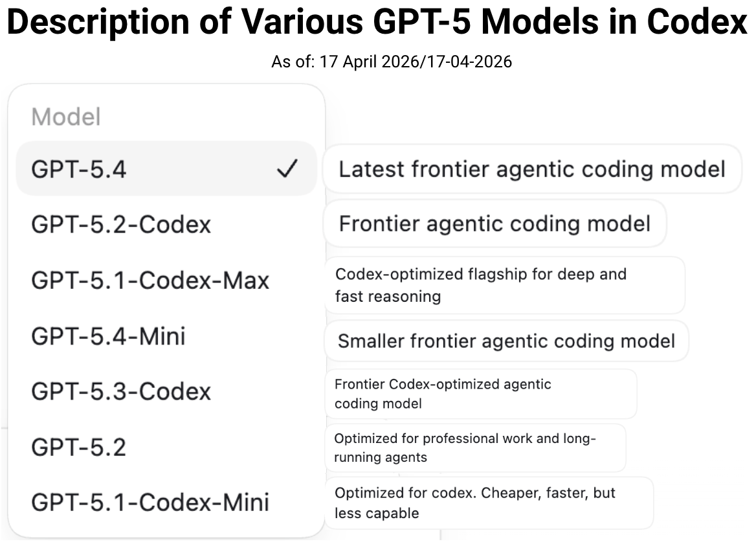756x546 pixels.
Task: Choose GPT-5.2-Codex from the model list
Action: [120, 224]
